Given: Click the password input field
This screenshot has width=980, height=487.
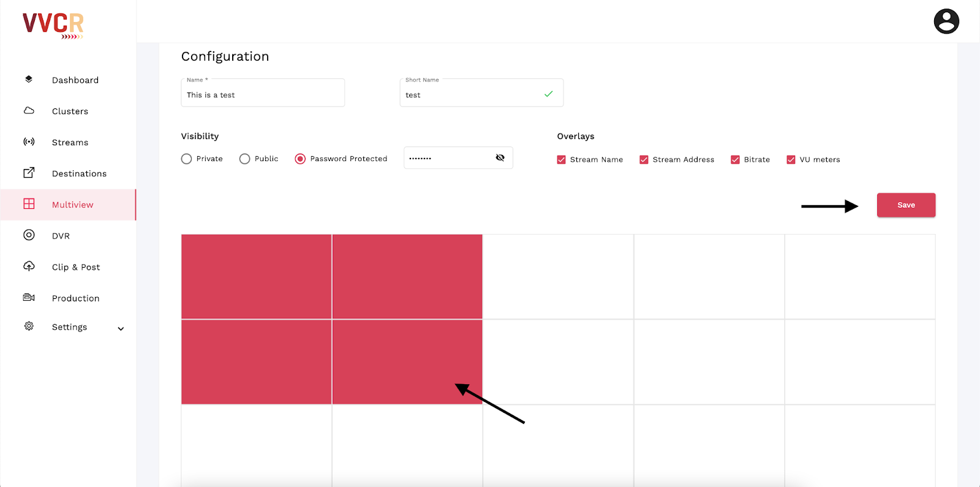Looking at the screenshot, I should 458,158.
